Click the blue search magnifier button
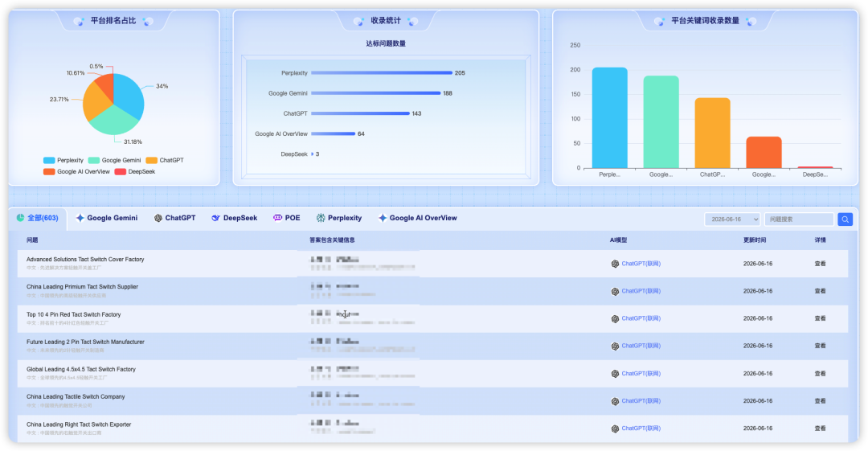The height and width of the screenshot is (451, 868). pyautogui.click(x=845, y=219)
